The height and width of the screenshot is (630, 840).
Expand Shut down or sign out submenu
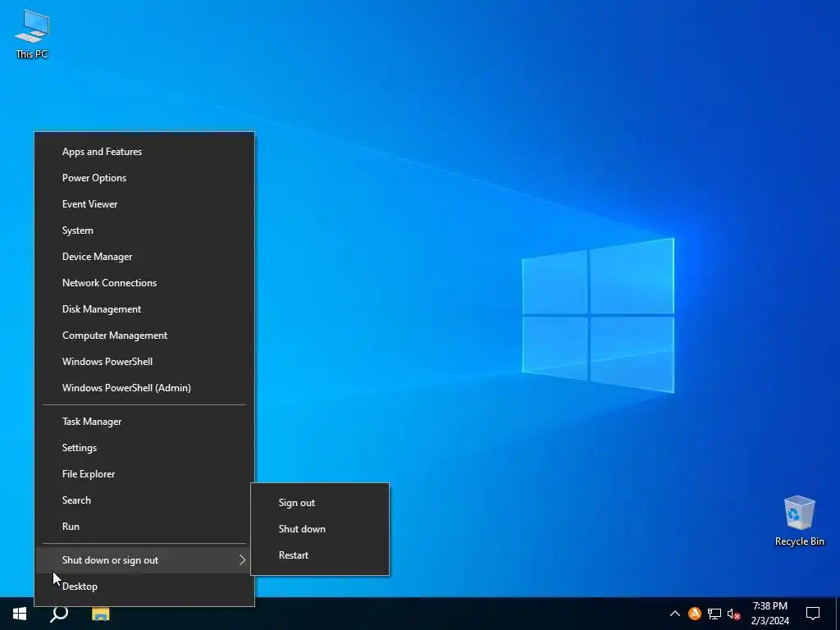pyautogui.click(x=144, y=560)
